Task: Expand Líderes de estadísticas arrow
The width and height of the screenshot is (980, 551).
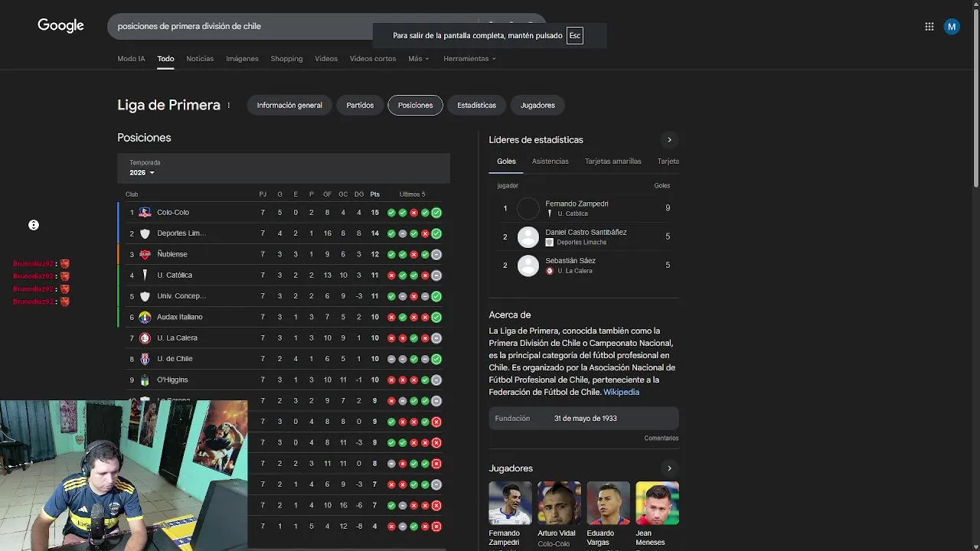Action: 669,140
